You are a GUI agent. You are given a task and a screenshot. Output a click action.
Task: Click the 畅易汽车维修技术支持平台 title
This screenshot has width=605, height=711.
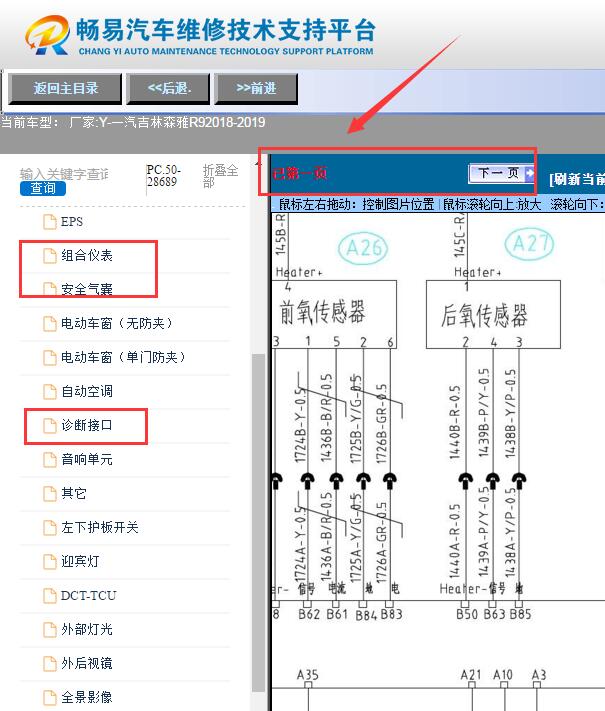226,30
